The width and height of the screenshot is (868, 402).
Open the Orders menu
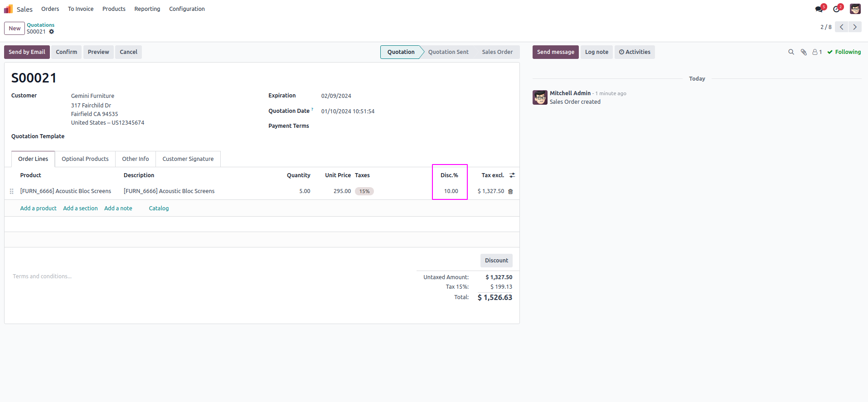pos(50,9)
